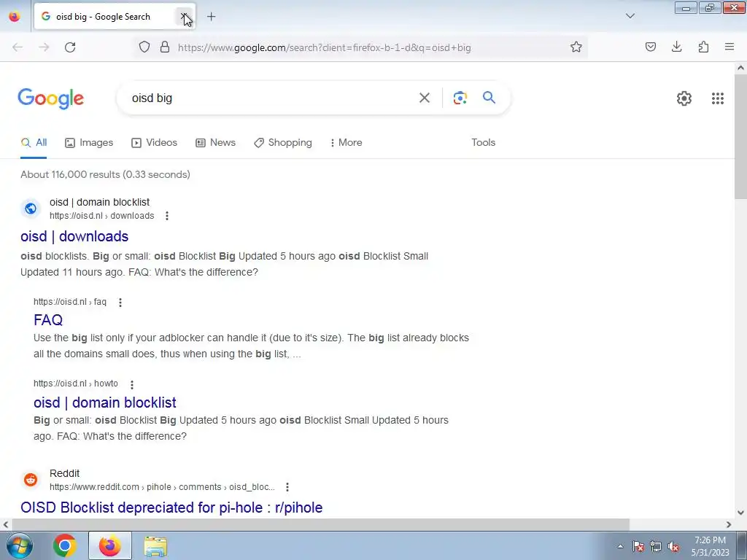Open the FAQ result link
Viewport: 747px width, 560px height.
pos(48,319)
